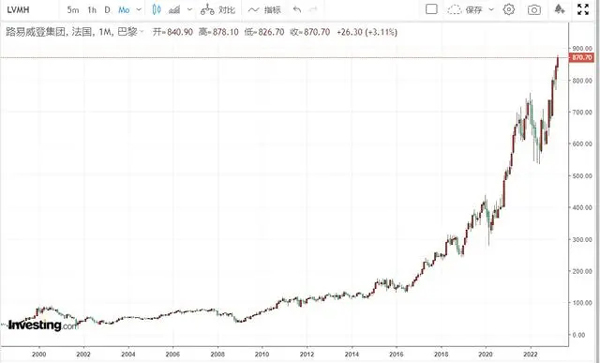Expand the time interval dropdown arrow

pos(139,10)
